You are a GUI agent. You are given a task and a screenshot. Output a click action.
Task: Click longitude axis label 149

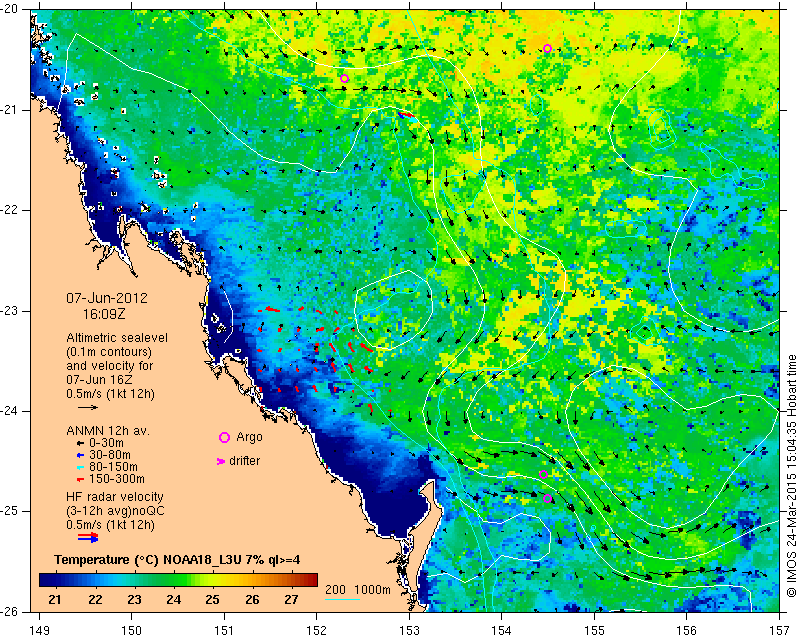[39, 631]
